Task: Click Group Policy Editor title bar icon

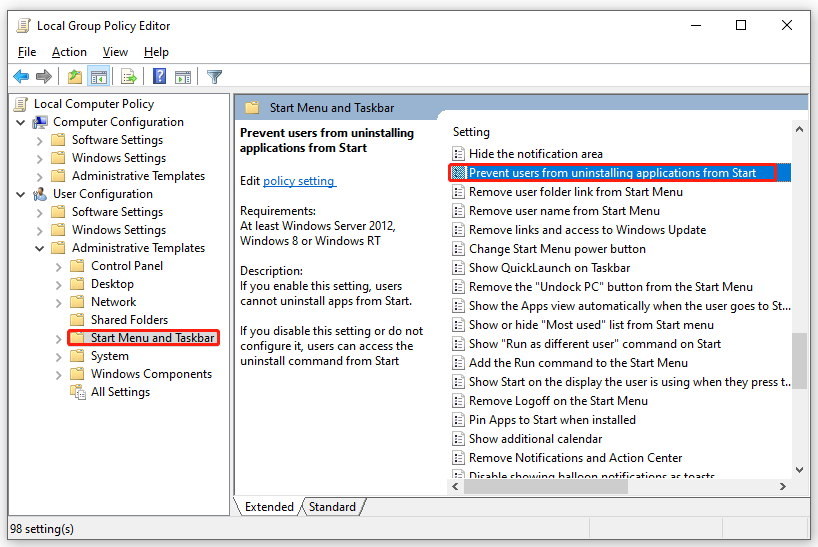Action: (23, 26)
